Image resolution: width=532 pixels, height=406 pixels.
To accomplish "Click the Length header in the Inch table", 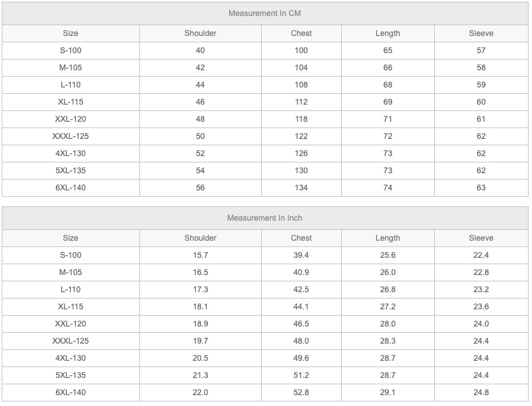I will pyautogui.click(x=387, y=238).
